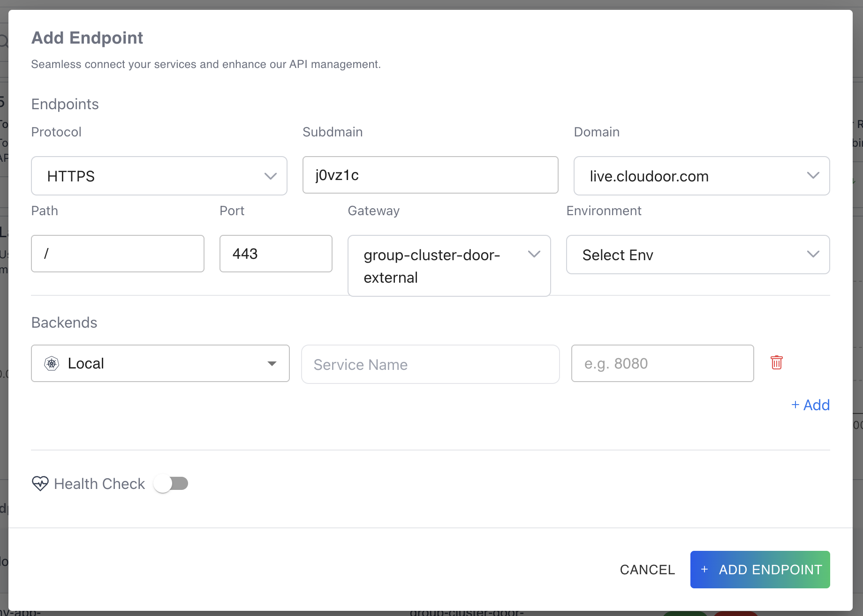Image resolution: width=863 pixels, height=616 pixels.
Task: Enable the Health Check toggle
Action: point(171,483)
